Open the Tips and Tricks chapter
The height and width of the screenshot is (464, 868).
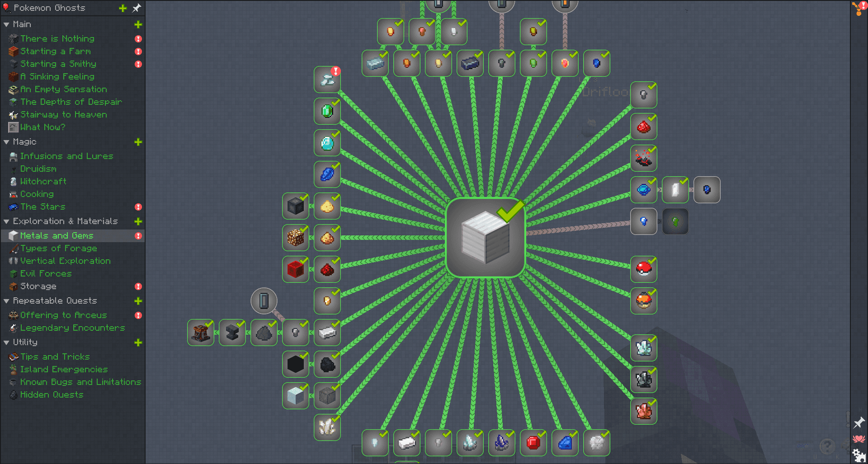(x=72, y=357)
